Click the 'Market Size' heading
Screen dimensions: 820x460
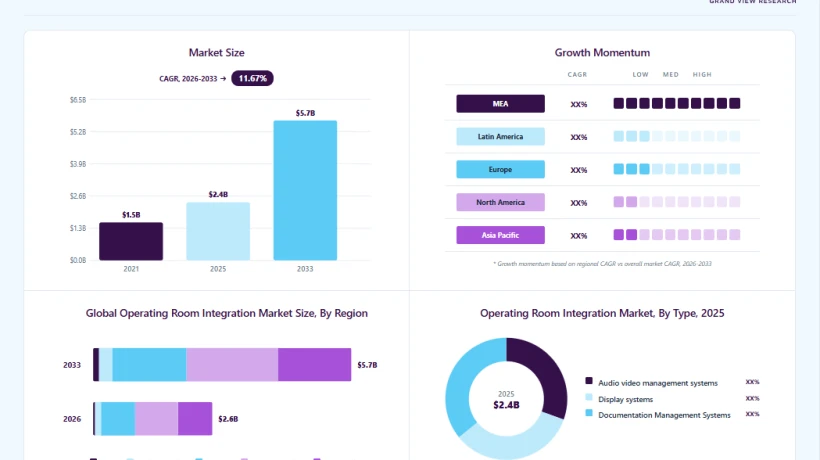click(x=217, y=52)
